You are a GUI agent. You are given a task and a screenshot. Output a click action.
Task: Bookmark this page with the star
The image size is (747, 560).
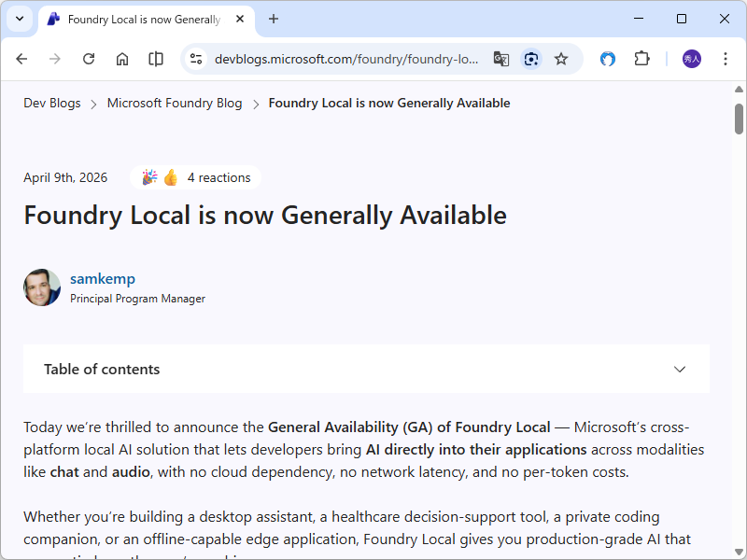click(x=561, y=59)
